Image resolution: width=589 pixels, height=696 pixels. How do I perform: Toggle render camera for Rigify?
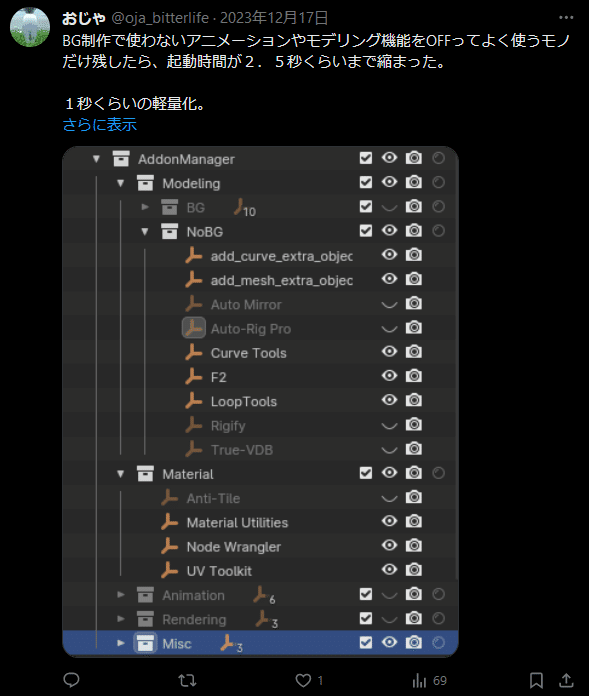pos(414,425)
